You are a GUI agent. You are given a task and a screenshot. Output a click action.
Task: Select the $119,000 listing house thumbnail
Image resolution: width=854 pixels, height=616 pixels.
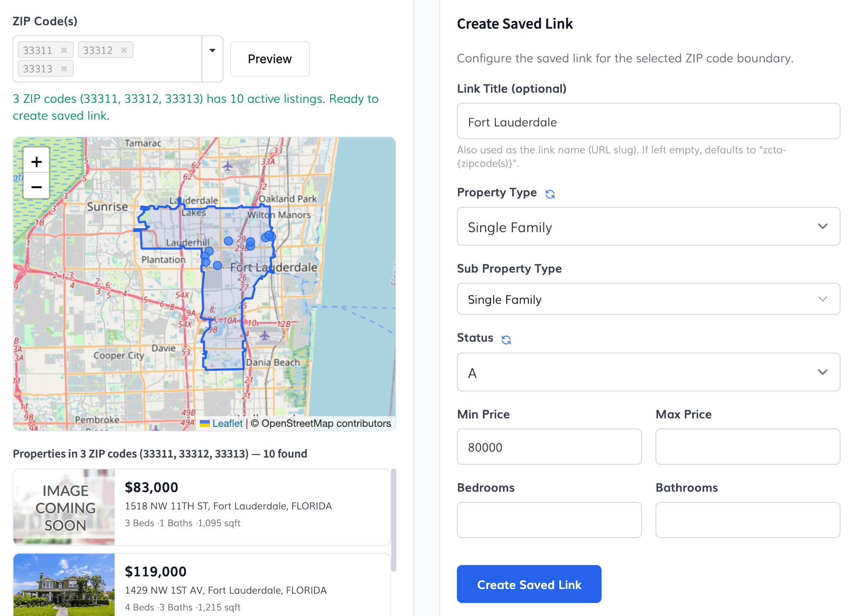point(64,585)
